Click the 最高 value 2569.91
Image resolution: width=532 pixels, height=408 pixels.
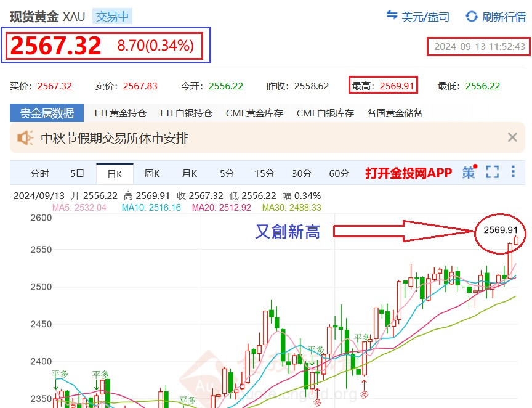397,86
